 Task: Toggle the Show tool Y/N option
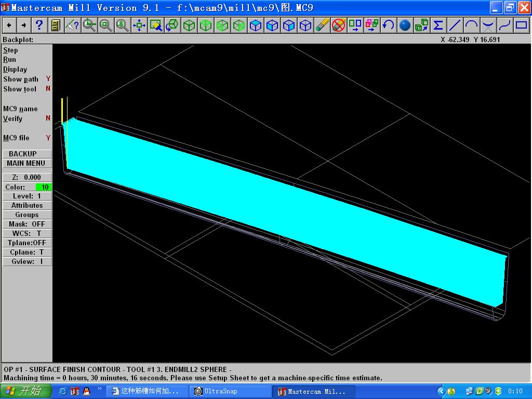click(26, 89)
